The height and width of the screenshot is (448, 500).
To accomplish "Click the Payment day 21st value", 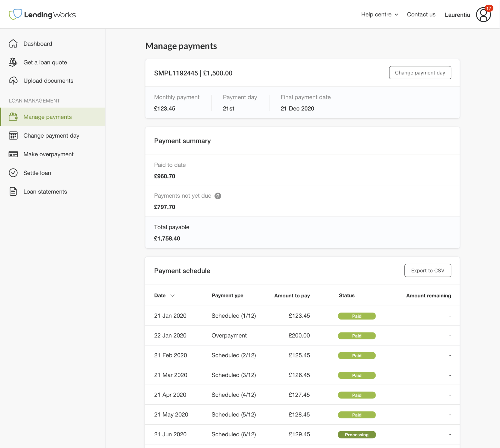I will point(229,109).
